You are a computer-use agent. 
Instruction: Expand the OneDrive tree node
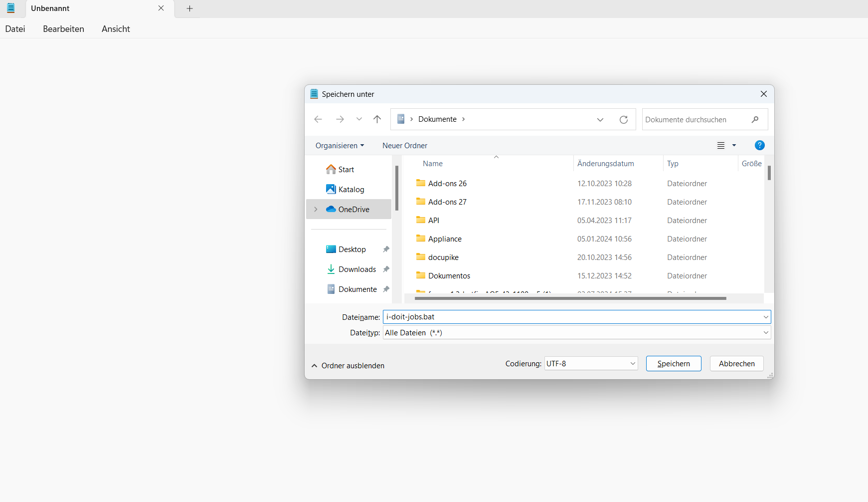coord(316,210)
